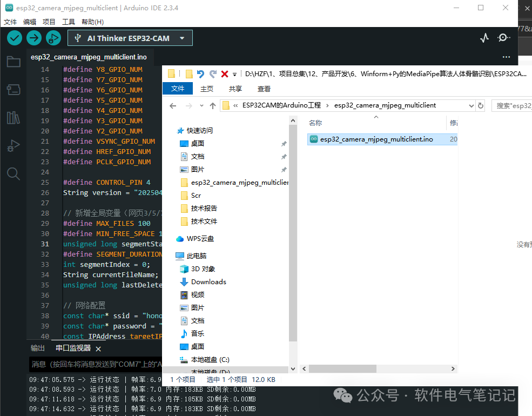Switch to the Explorer 共享 tab
The image size is (532, 416).
click(x=235, y=89)
